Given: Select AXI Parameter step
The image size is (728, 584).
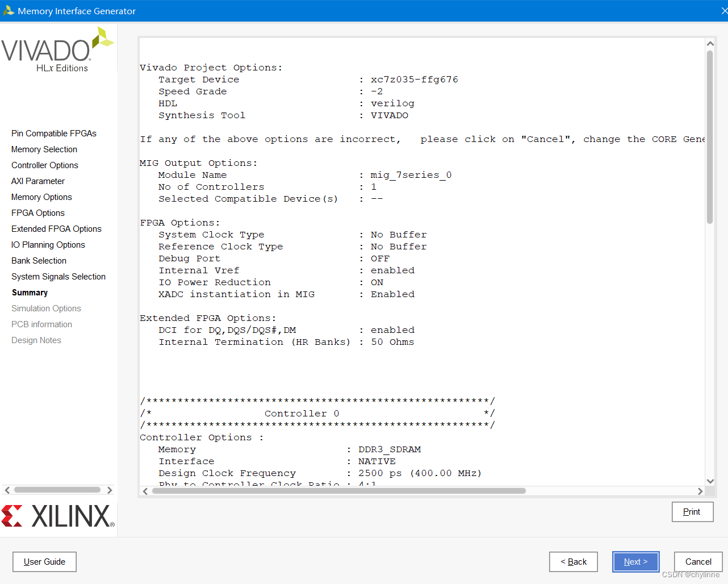Looking at the screenshot, I should pyautogui.click(x=38, y=181).
